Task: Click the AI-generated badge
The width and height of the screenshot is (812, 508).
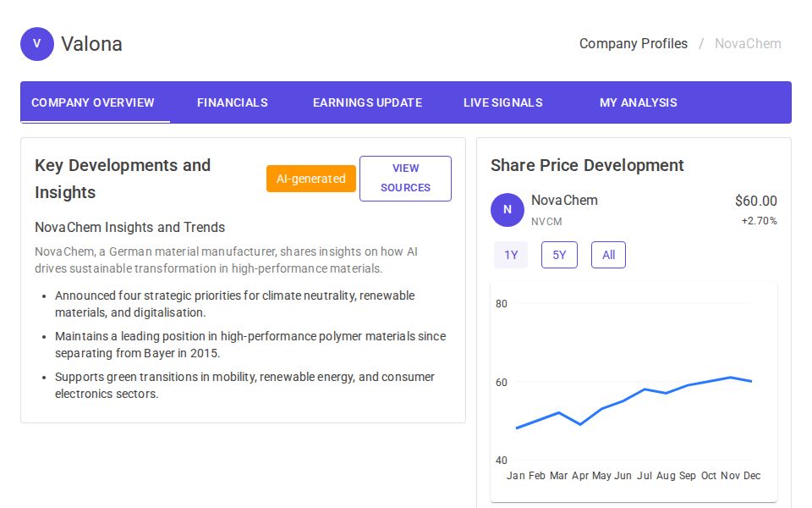Action: coord(310,179)
